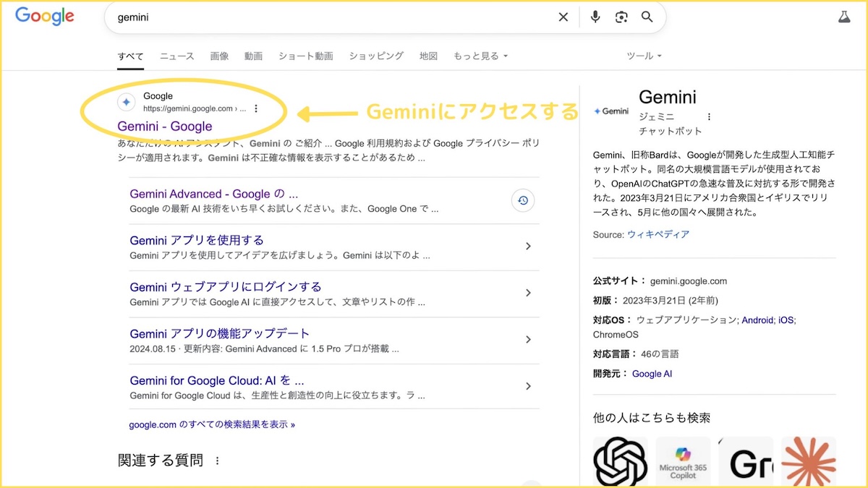Image resolution: width=868 pixels, height=488 pixels.
Task: Open the もっと見る dropdown
Action: coord(480,56)
